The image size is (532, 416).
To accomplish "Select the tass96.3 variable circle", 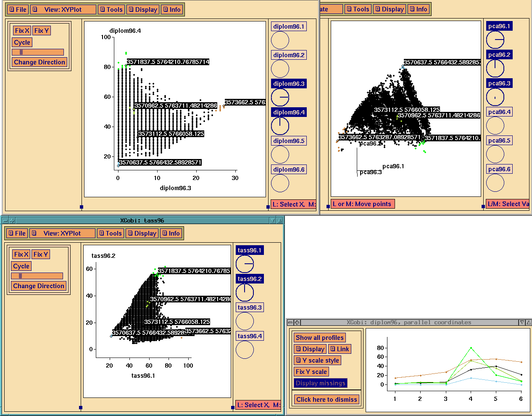I will pos(245,321).
